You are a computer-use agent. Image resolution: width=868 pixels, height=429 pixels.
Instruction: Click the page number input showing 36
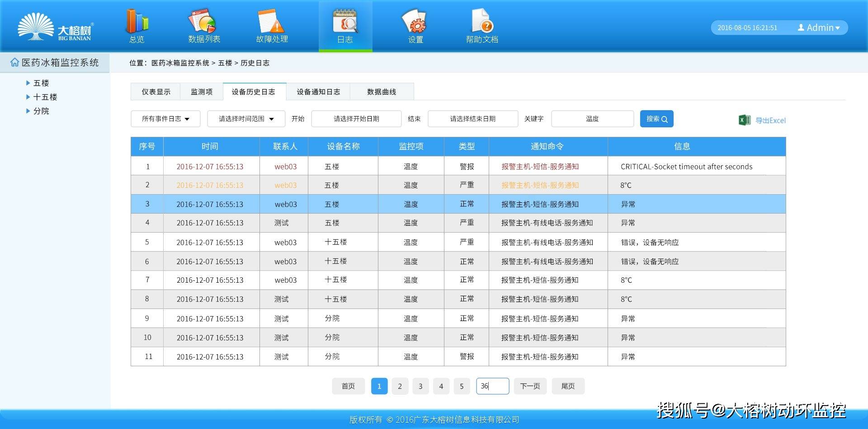(x=493, y=386)
